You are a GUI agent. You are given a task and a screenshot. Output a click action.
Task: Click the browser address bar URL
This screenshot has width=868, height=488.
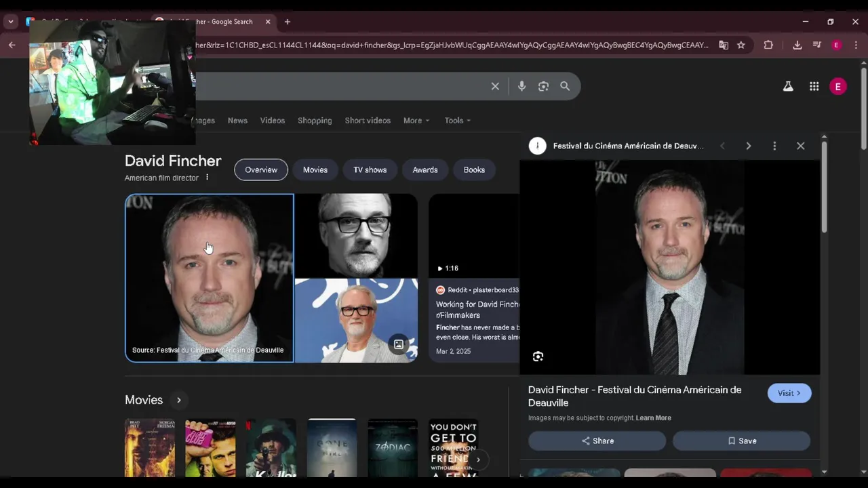452,45
